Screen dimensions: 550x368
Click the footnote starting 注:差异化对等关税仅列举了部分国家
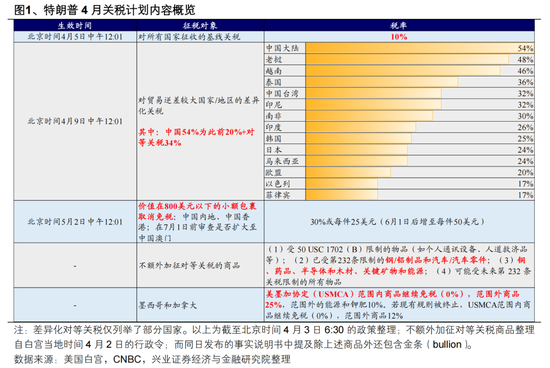coord(274,337)
